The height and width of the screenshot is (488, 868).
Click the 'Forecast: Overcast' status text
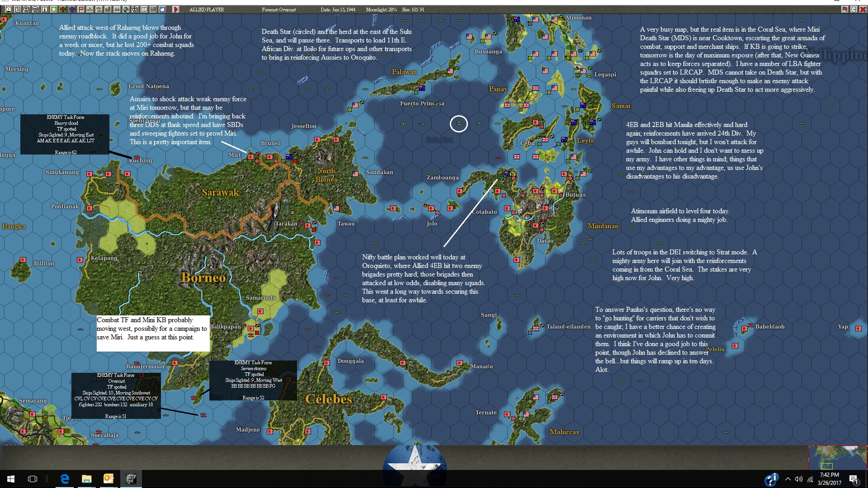[279, 9]
